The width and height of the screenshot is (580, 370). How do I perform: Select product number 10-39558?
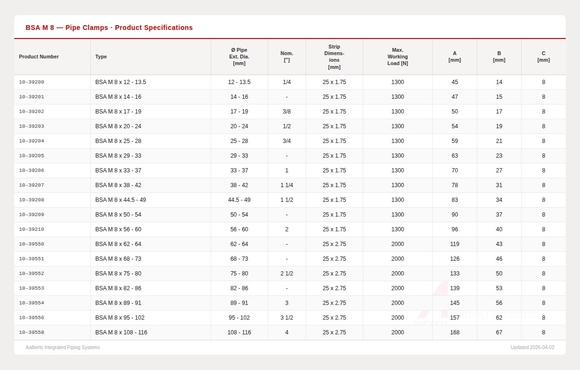click(31, 332)
